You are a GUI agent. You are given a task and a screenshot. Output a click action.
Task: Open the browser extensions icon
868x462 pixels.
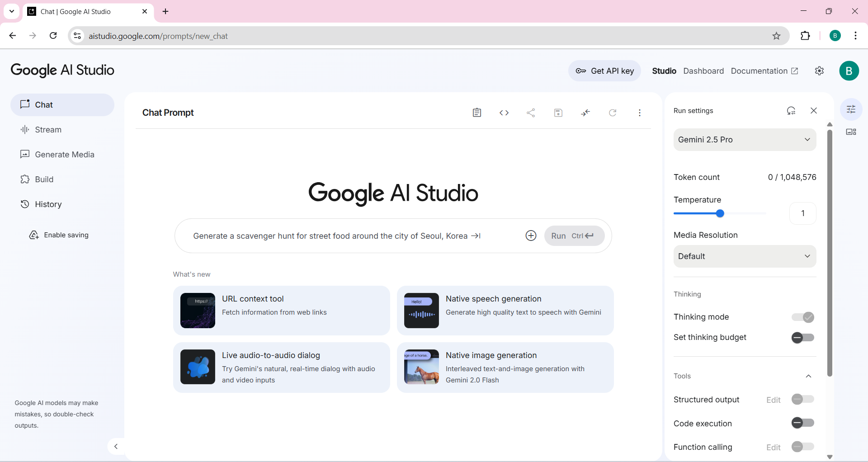(805, 36)
